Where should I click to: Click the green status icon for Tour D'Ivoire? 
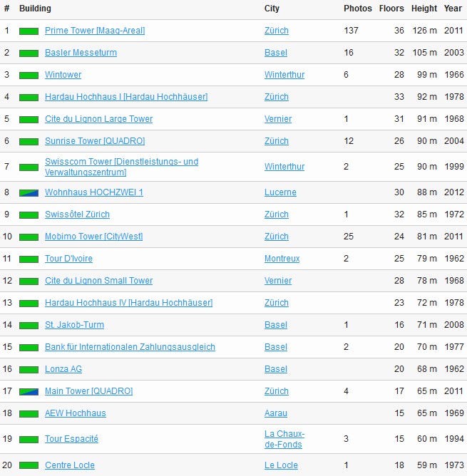[29, 259]
